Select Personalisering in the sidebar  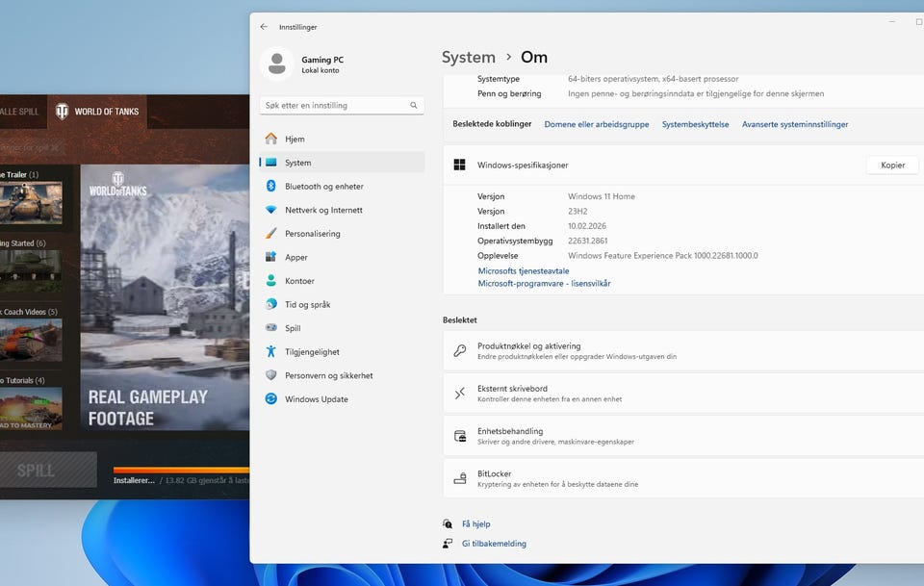pos(312,234)
